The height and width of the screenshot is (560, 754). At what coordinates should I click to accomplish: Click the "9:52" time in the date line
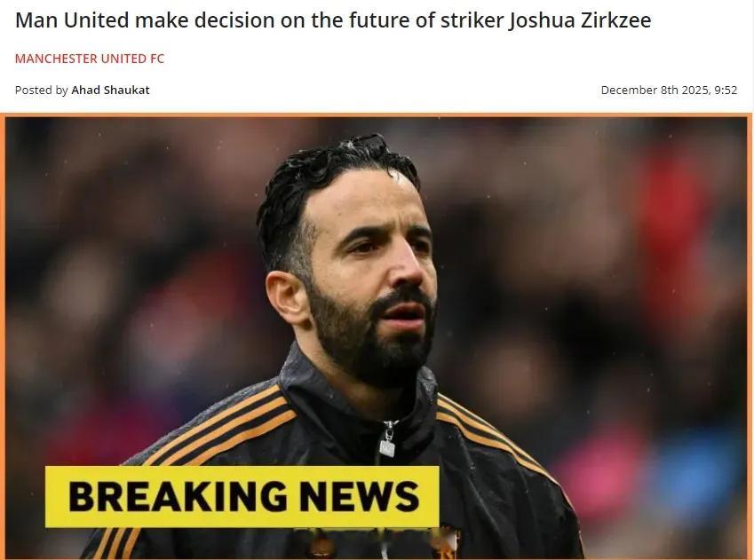(x=726, y=90)
